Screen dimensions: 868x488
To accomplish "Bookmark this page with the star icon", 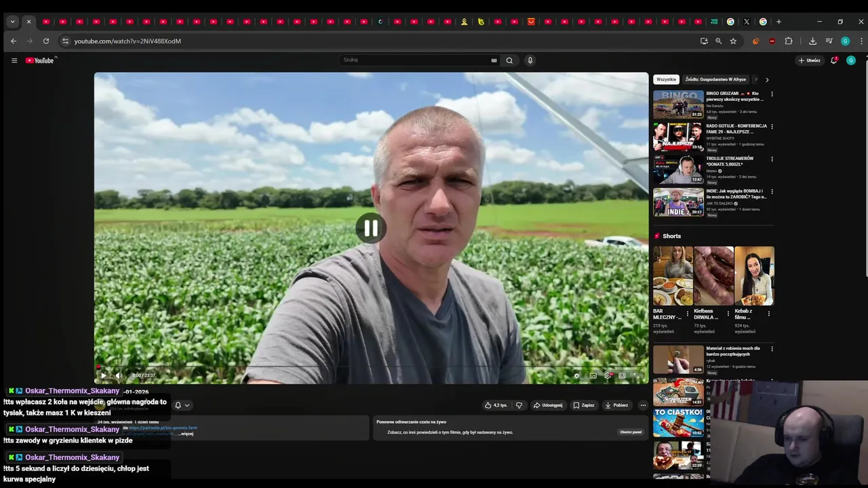I will pos(733,41).
